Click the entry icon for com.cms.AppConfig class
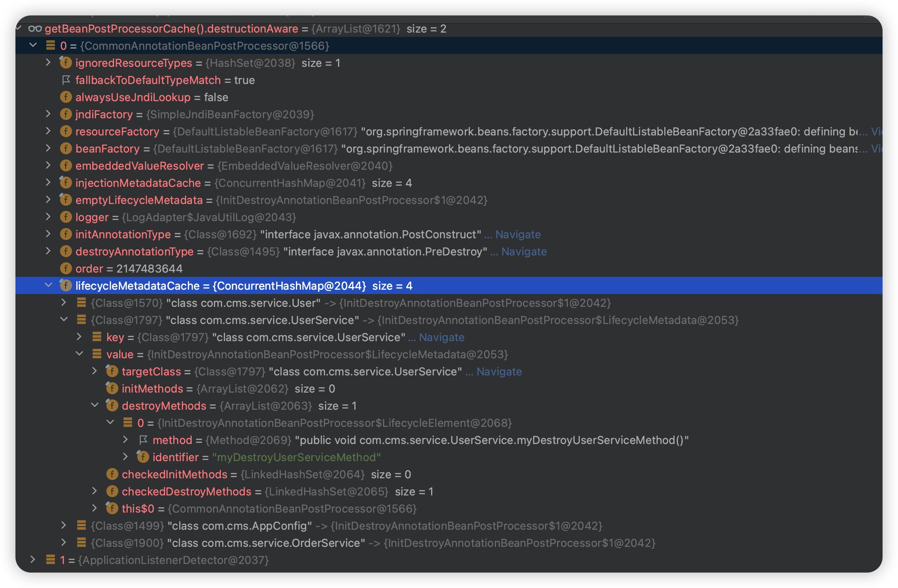 click(81, 525)
